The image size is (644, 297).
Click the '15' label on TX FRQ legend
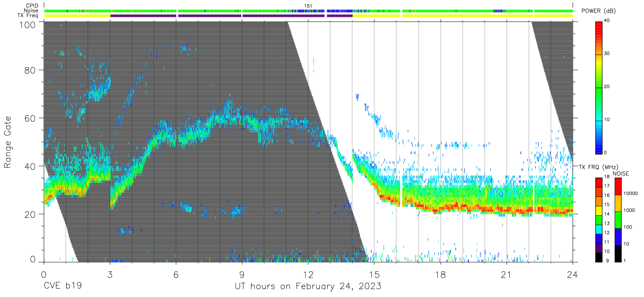pos(608,205)
